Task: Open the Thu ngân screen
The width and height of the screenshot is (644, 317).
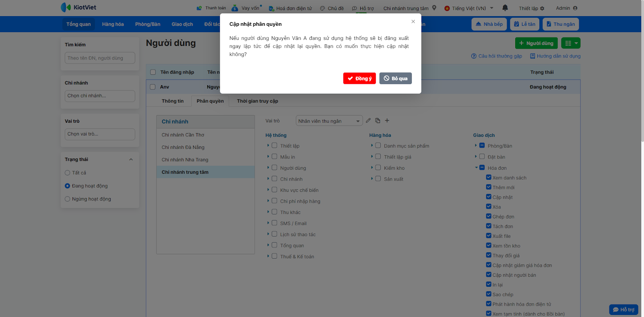Action: pyautogui.click(x=561, y=24)
